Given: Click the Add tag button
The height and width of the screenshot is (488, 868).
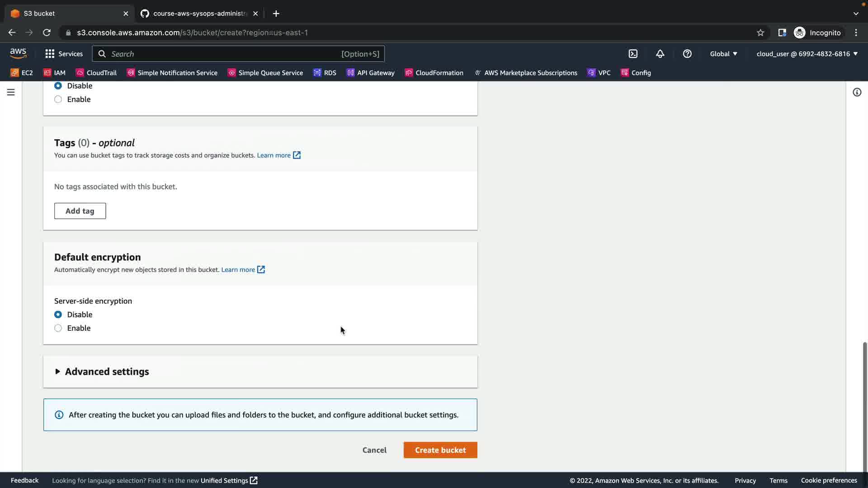Looking at the screenshot, I should (80, 211).
